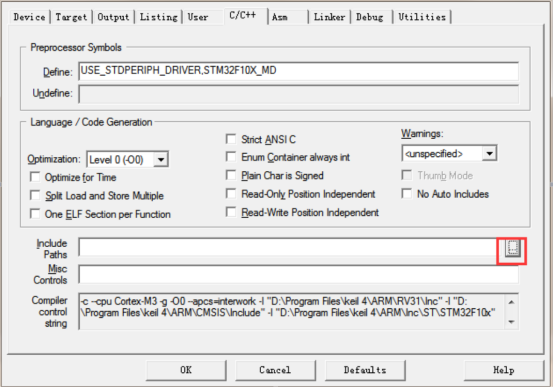
Task: Enable Optimize for Time checkbox
Action: click(35, 177)
